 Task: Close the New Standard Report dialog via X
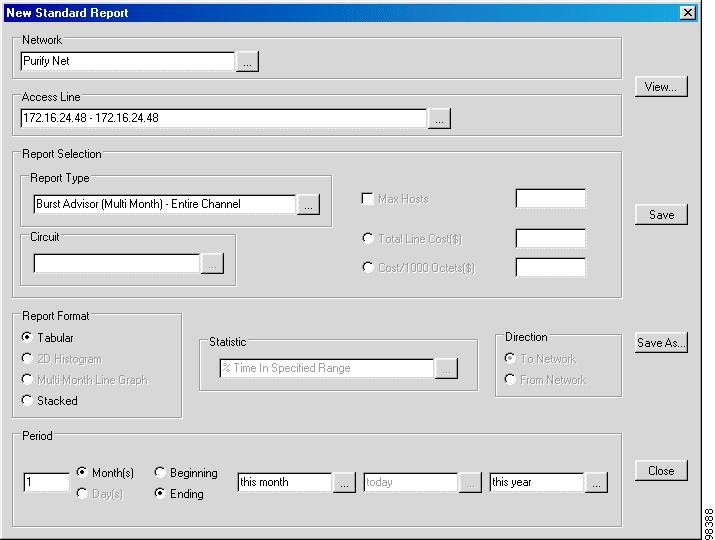click(687, 13)
